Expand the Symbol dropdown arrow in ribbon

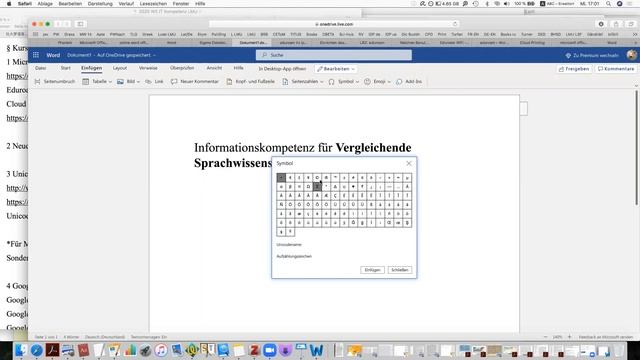357,82
